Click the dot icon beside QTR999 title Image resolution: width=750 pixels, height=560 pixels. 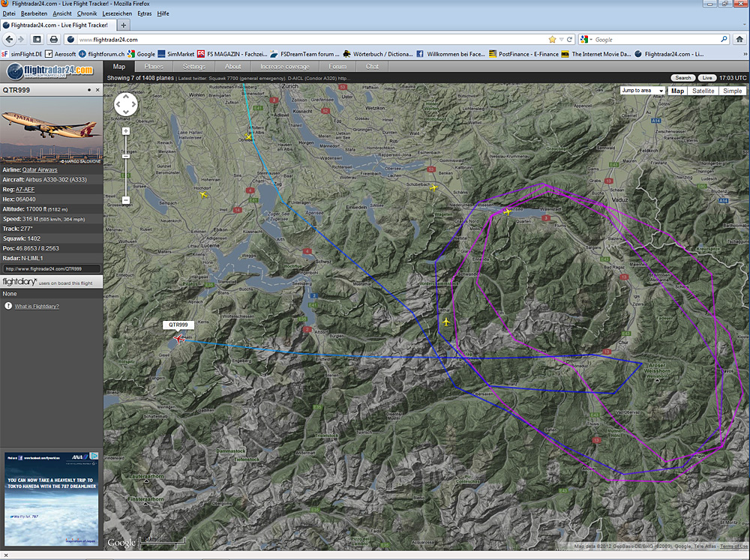tap(89, 90)
